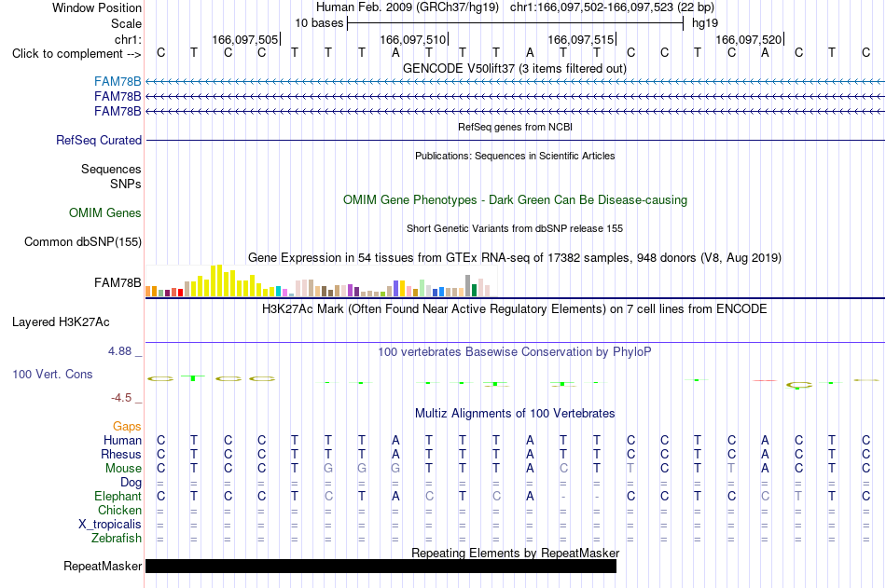Open the RefSeq Curated track label
Screen dimensions: 886x588
99,140
